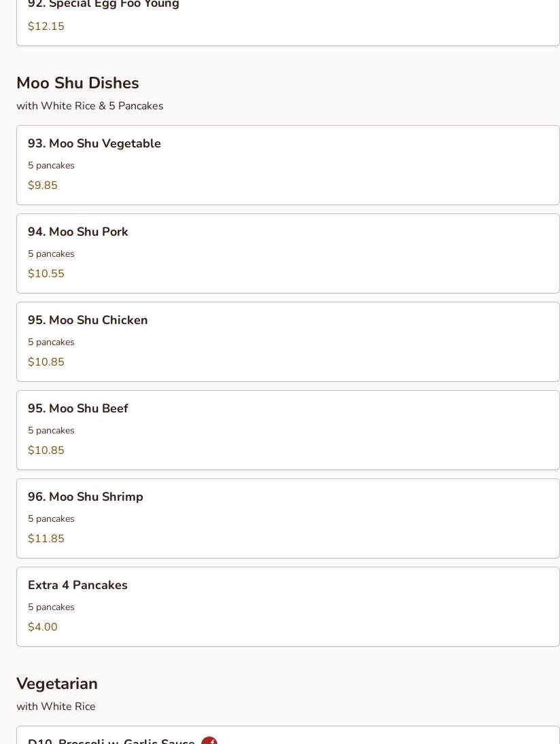The width and height of the screenshot is (560, 744).
Task: Click 'with White Rice & 5 Pancakes' subtitle
Action: (x=90, y=106)
